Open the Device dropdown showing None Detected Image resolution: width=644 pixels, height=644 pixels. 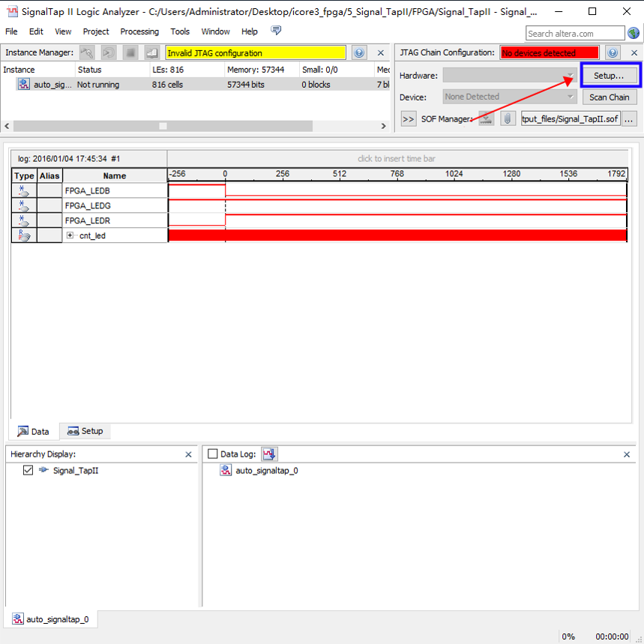(x=510, y=97)
